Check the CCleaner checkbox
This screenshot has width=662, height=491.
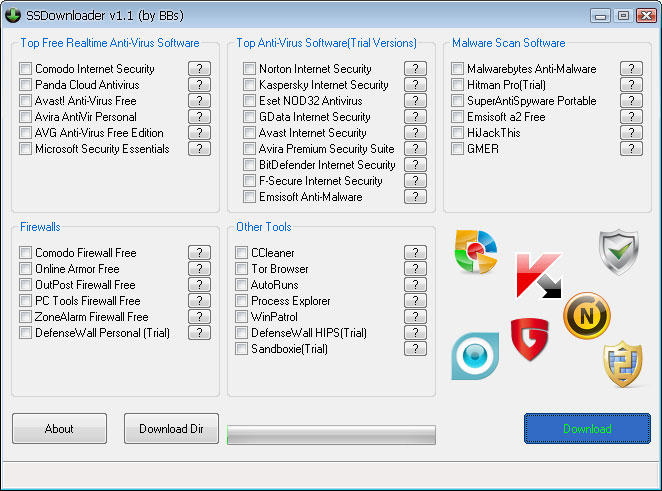241,252
